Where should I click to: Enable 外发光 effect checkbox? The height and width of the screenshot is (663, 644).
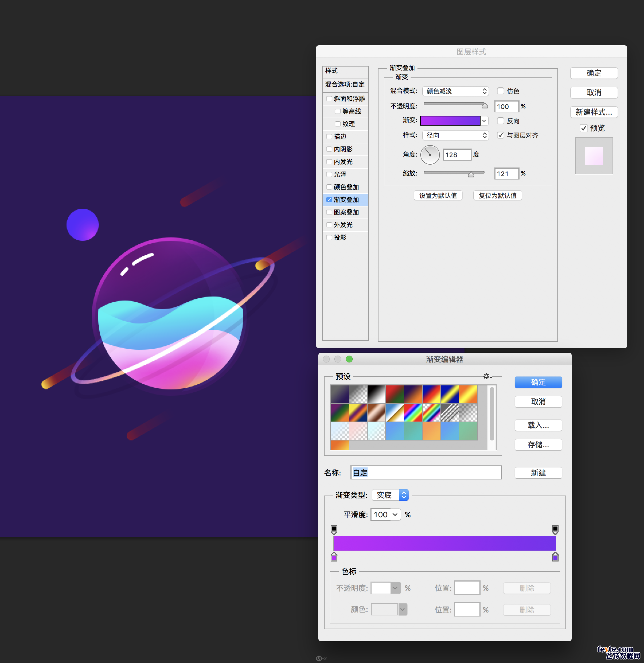click(x=329, y=225)
